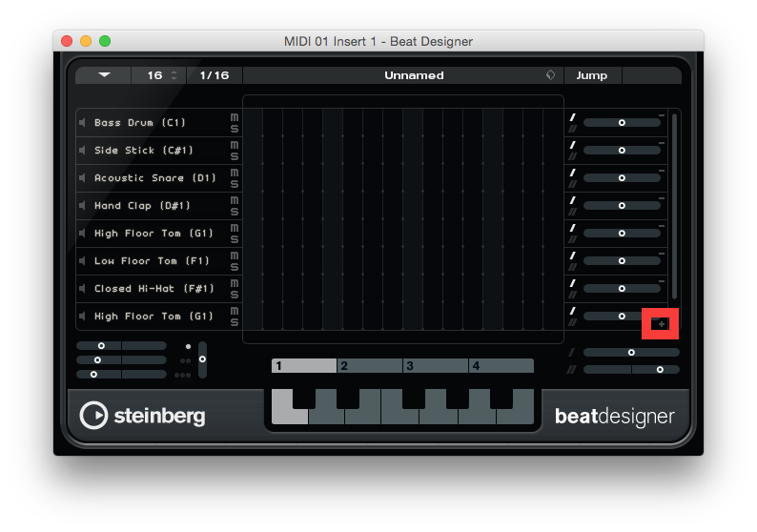Switch to pattern sub-bank 3
757x532 pixels.
click(x=436, y=365)
